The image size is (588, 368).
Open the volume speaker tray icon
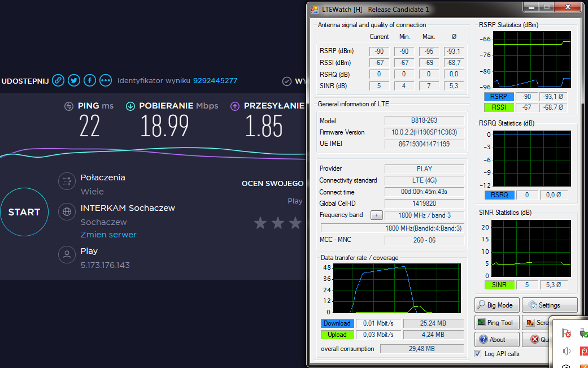point(566,350)
